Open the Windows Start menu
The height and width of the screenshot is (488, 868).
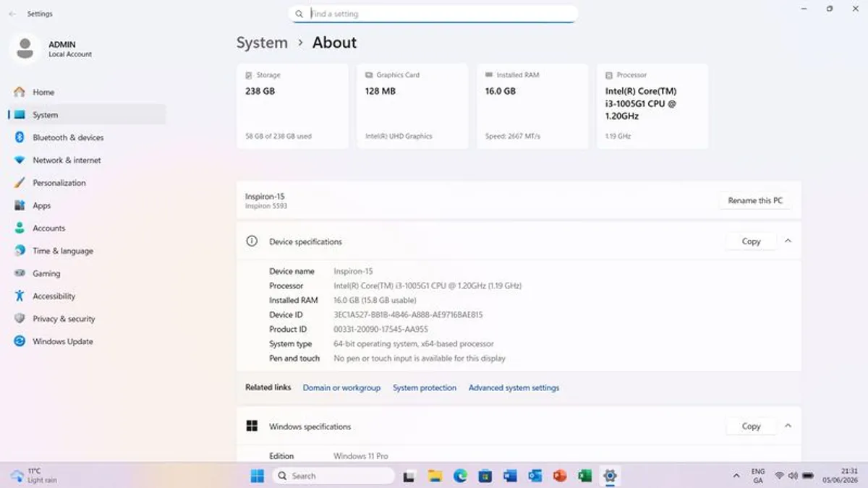tap(257, 476)
